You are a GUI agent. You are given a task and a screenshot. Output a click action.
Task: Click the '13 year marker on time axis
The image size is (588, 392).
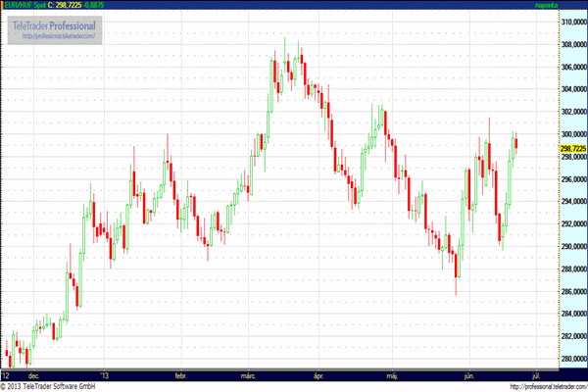click(x=104, y=374)
